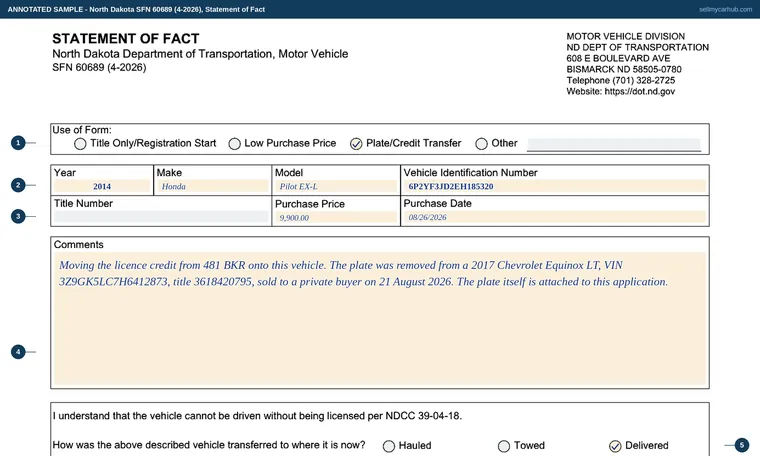Viewport: 760px width, 456px height.
Task: Click the VIN field 6P2YF3JD2EH185320
Action: (554, 187)
